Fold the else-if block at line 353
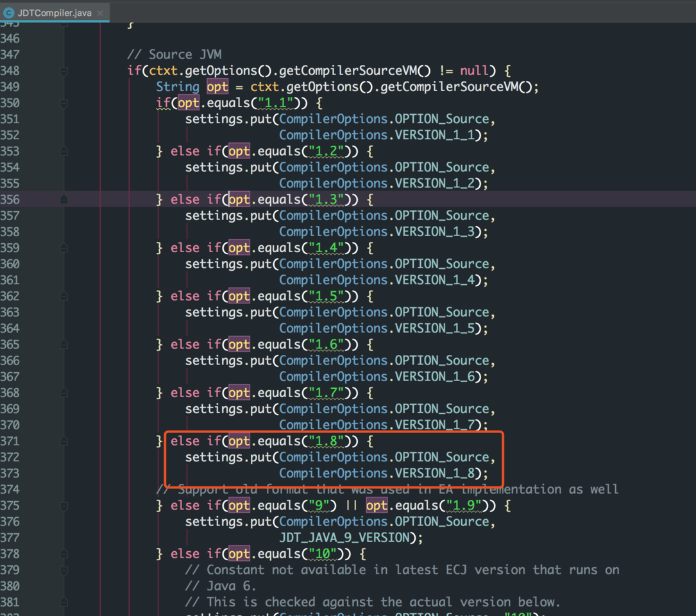 click(x=64, y=151)
